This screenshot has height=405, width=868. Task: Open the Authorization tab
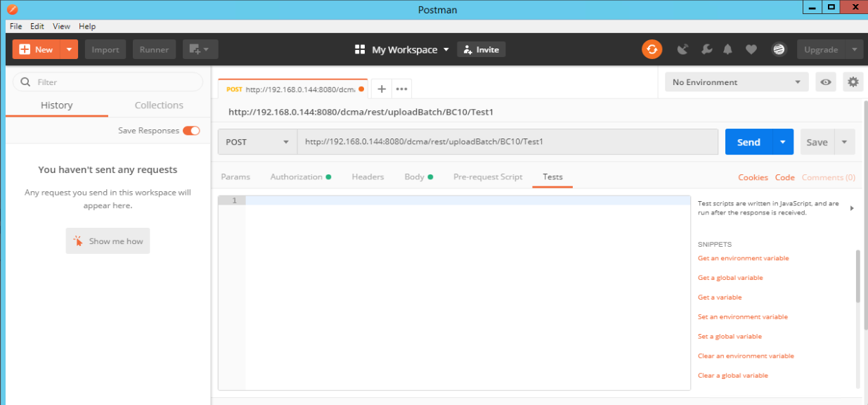tap(300, 177)
